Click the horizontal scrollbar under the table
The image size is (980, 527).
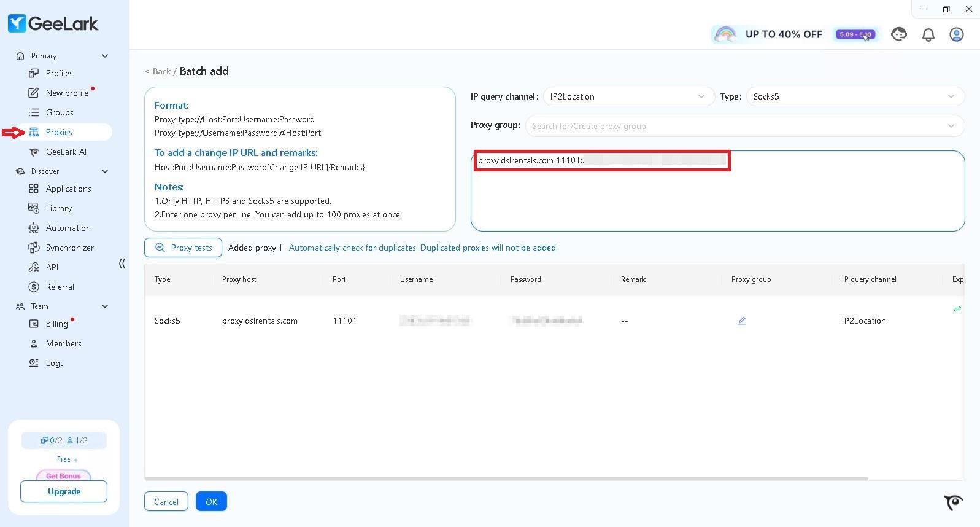click(x=506, y=478)
